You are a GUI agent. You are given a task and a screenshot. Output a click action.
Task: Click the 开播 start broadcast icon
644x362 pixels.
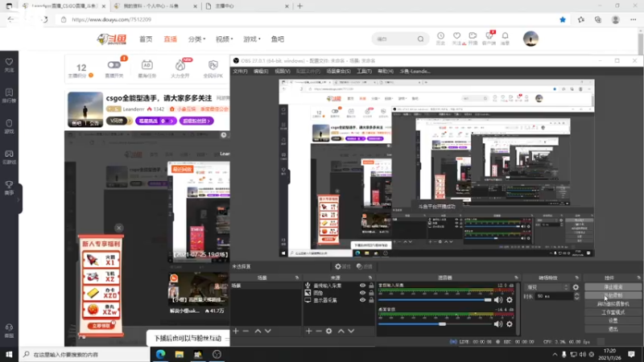pos(473,38)
